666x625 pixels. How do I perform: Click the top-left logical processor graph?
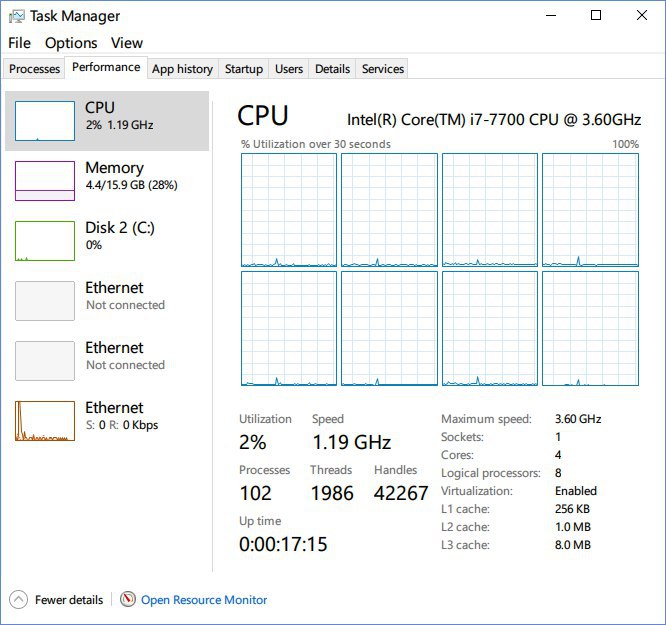(x=289, y=210)
